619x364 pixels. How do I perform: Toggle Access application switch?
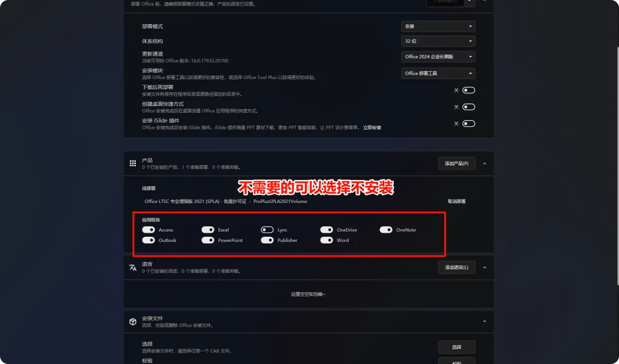(148, 230)
